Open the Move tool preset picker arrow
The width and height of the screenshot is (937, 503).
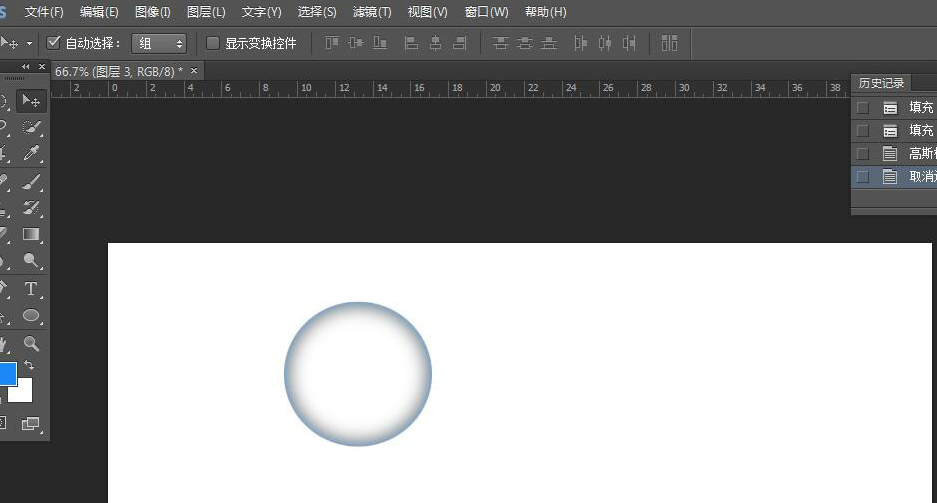click(x=29, y=43)
